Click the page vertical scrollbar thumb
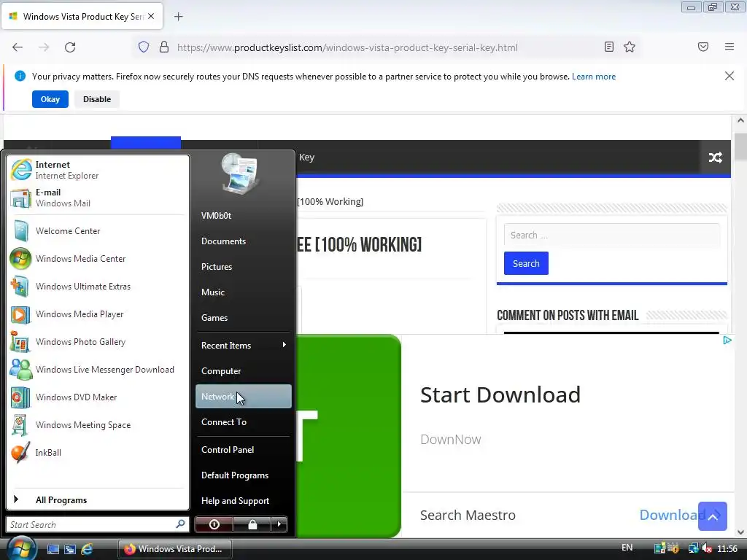This screenshot has width=747, height=560. tap(740, 147)
